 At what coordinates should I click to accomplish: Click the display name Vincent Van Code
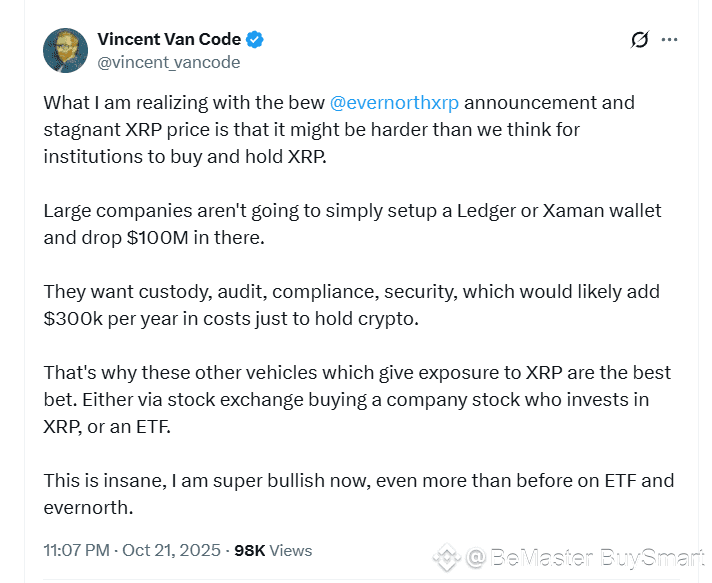click(x=169, y=40)
